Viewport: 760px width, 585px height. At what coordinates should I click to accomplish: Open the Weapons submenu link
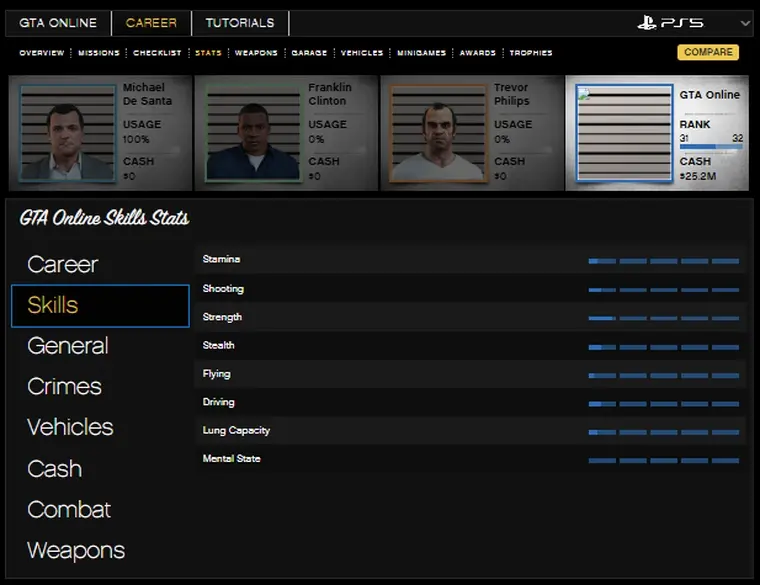tap(256, 53)
